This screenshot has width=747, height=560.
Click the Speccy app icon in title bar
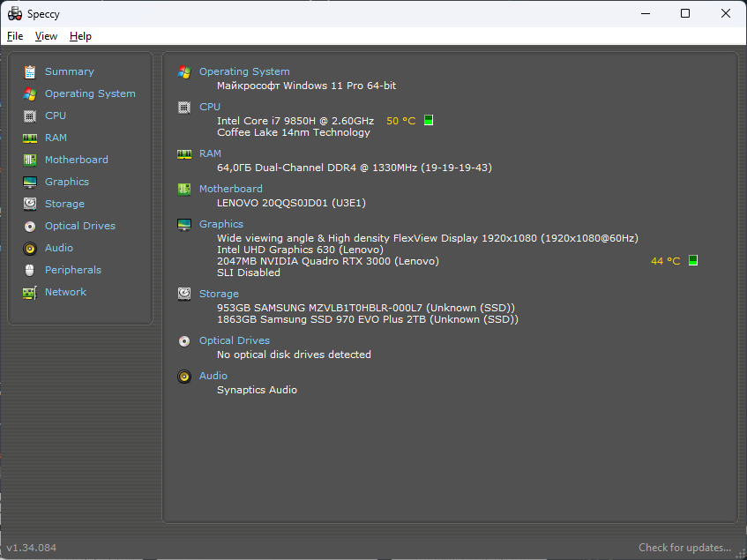click(15, 14)
